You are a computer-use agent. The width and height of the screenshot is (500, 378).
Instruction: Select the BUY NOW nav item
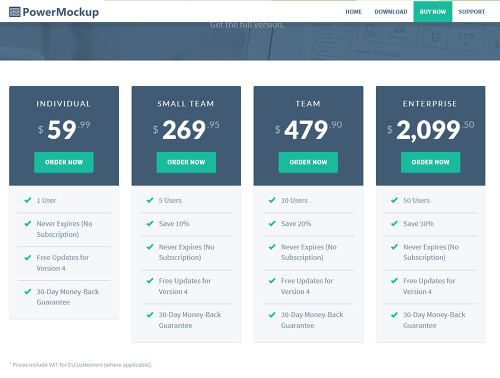tap(433, 12)
